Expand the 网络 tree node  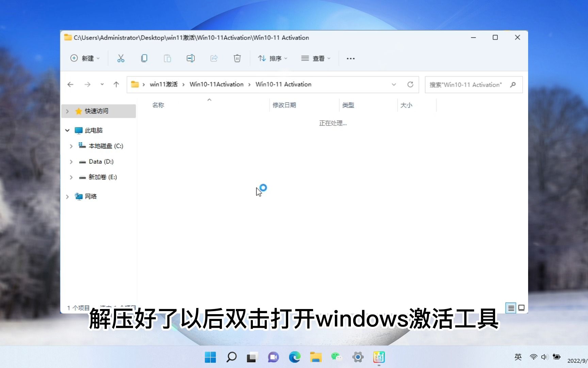67,197
